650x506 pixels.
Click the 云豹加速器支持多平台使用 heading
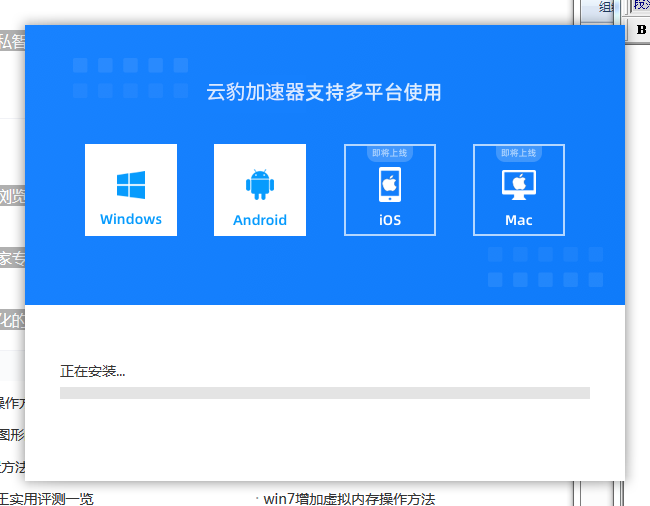click(324, 92)
